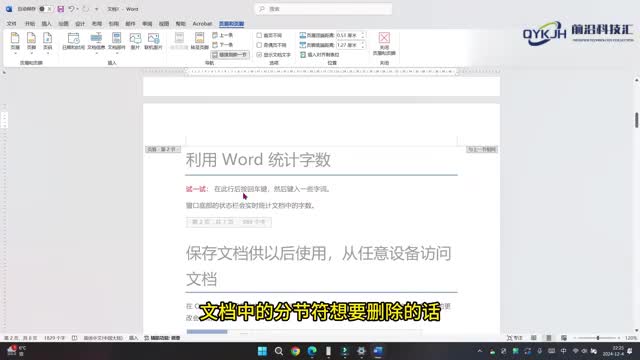This screenshot has height=360, width=640.
Task: Increase header top distance with stepper
Action: (363, 34)
